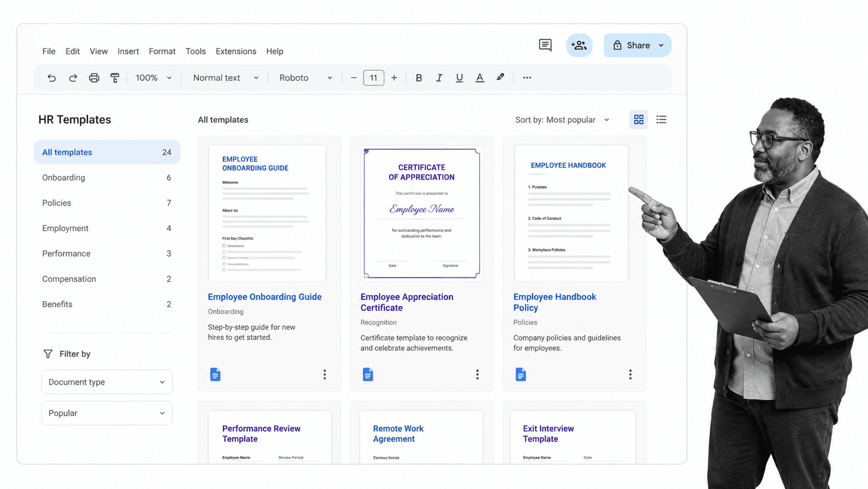
Task: Open the Exit Interview Template card
Action: pyautogui.click(x=574, y=433)
